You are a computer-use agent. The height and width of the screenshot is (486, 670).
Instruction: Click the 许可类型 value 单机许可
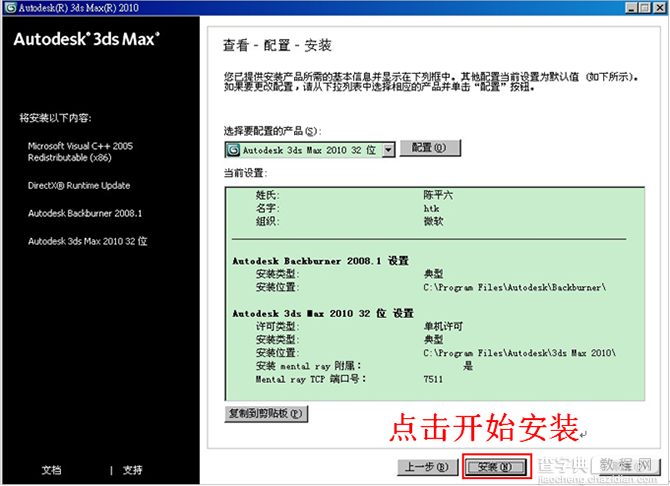[x=443, y=327]
